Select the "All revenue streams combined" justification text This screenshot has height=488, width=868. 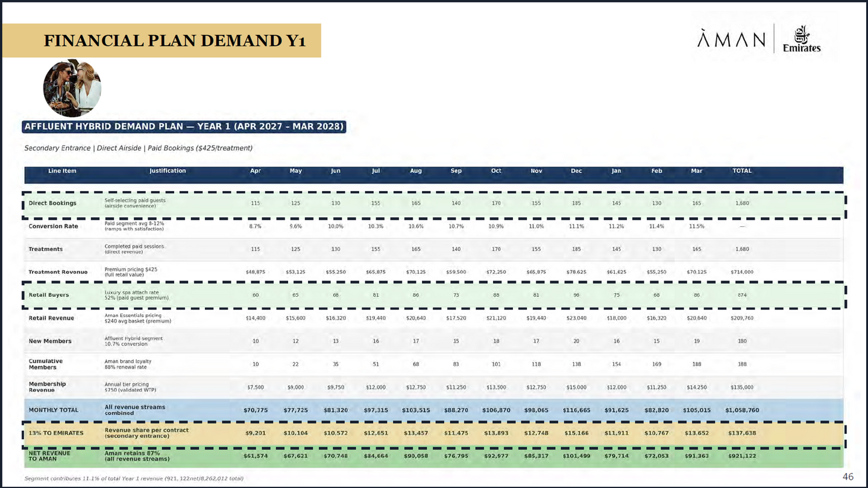pyautogui.click(x=135, y=410)
